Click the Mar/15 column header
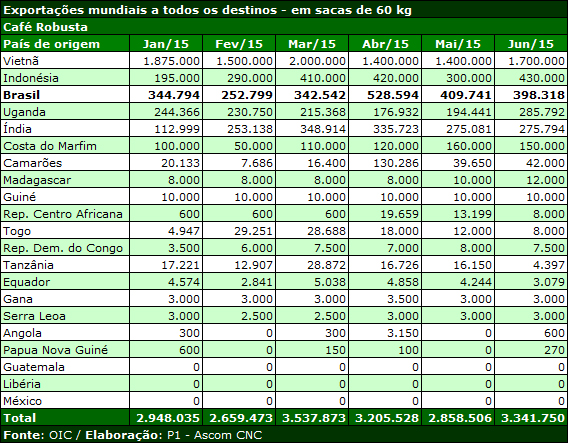 pyautogui.click(x=312, y=44)
